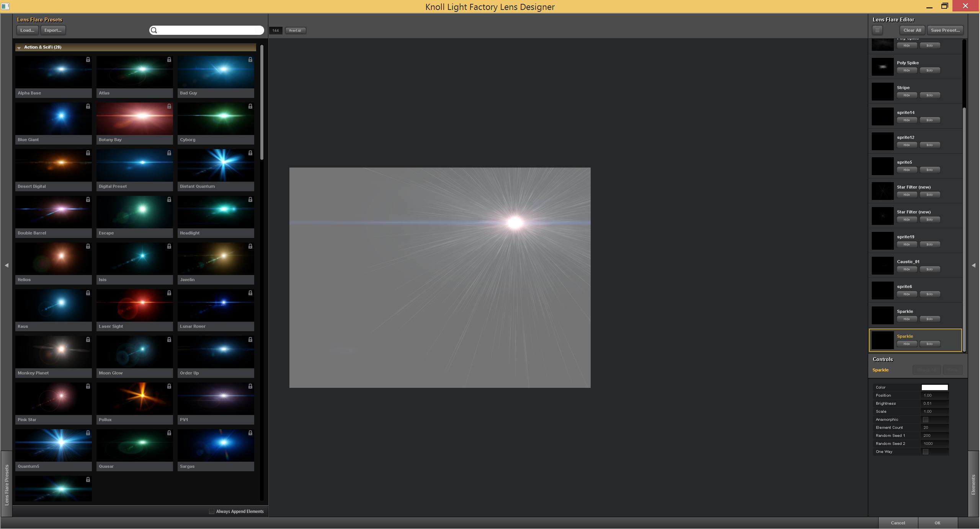Click the lock icon on Alpha Base preset
This screenshot has width=980, height=529.
(88, 60)
